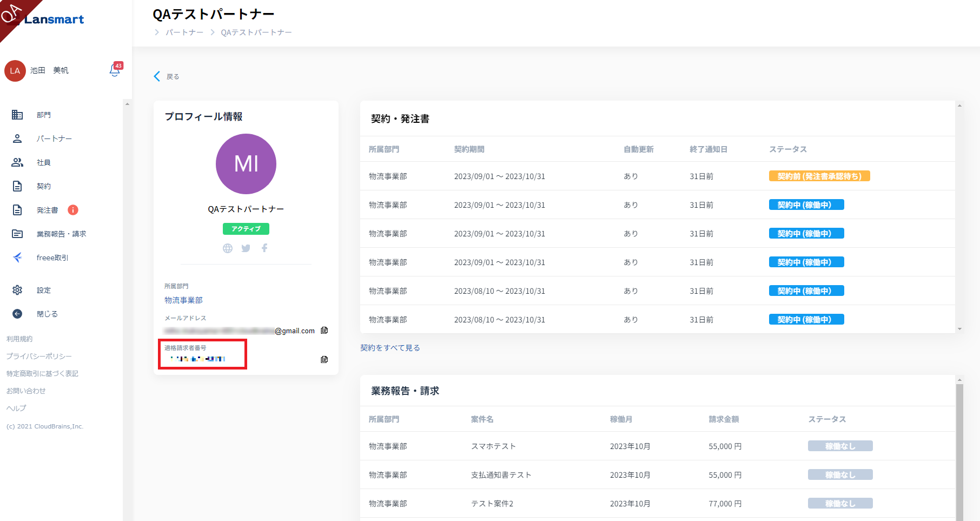Viewport: 980px width, 521px height.
Task: Open 部門 menu in sidebar
Action: (44, 115)
